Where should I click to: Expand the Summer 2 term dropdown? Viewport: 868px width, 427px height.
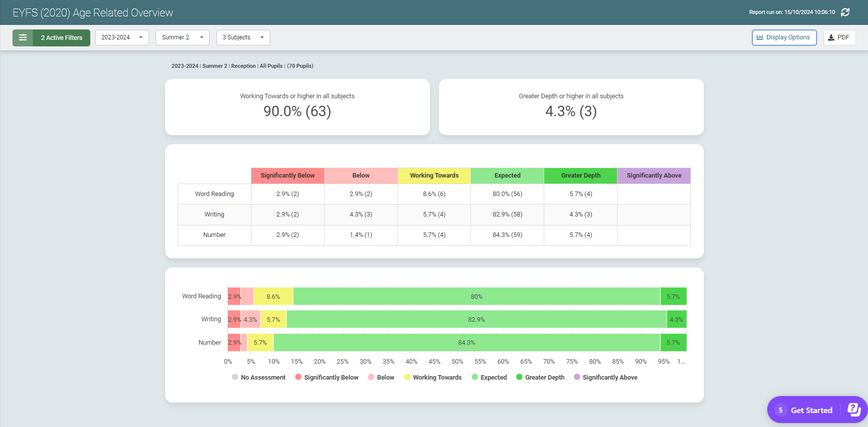[182, 38]
